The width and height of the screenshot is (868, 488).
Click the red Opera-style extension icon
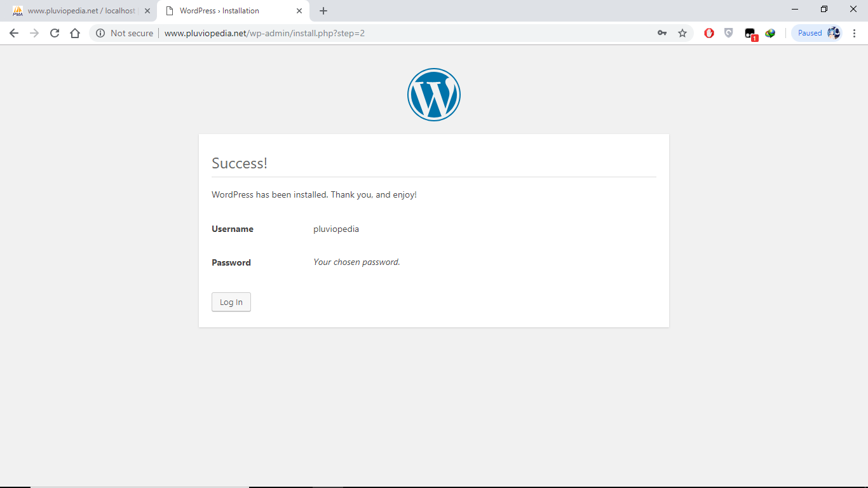[x=709, y=33]
